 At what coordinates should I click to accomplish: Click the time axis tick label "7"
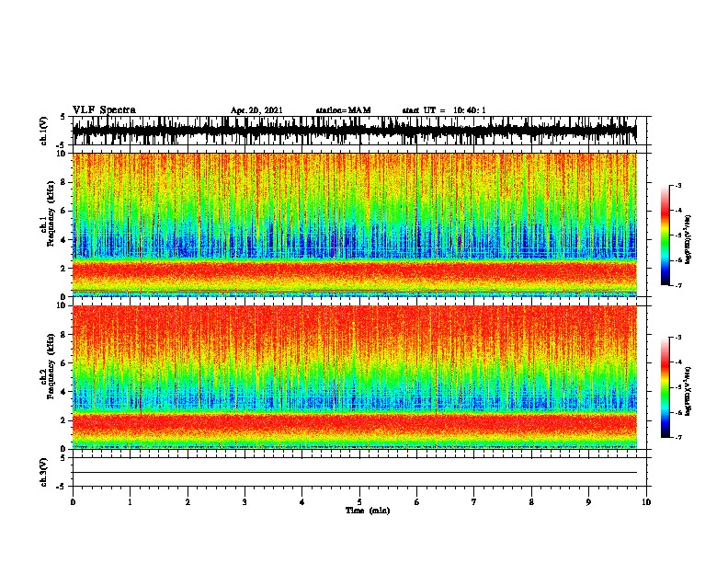point(474,502)
